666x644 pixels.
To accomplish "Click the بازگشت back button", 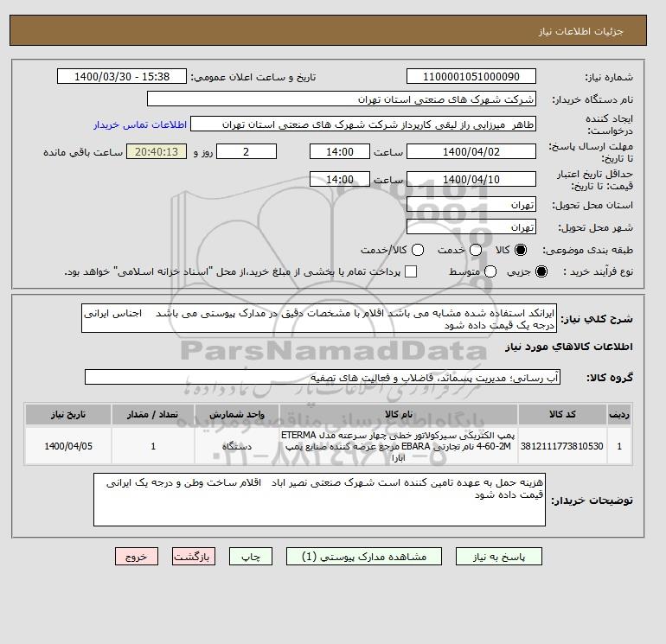I will coord(194,557).
